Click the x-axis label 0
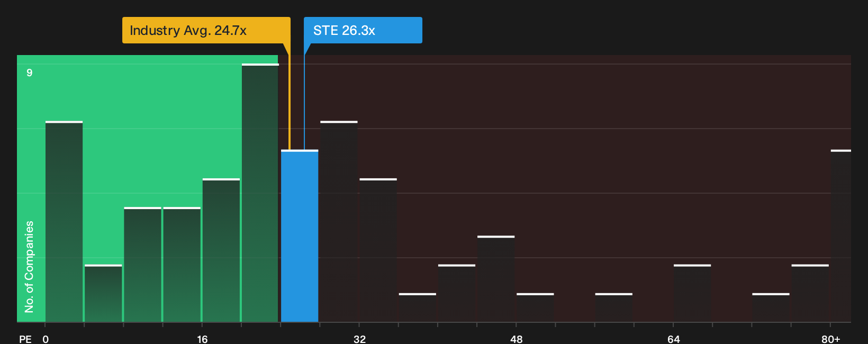868x344 pixels. point(46,339)
